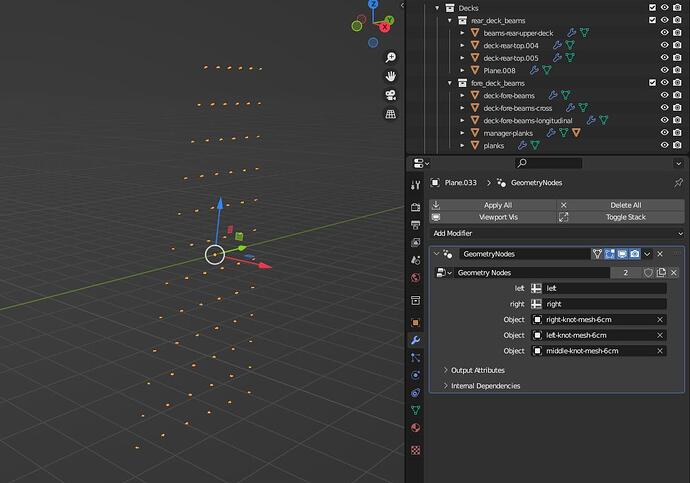The image size is (690, 483).
Task: Open the Object Data properties tab
Action: point(415,410)
